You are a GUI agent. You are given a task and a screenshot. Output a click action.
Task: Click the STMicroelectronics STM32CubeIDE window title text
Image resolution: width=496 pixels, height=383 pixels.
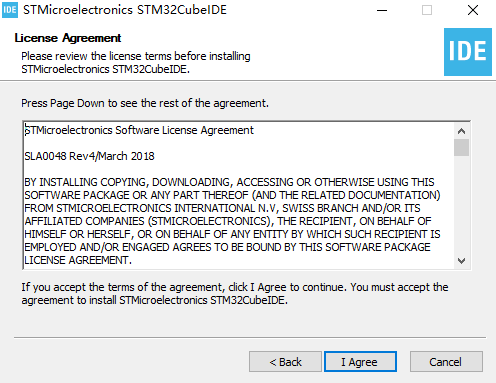[125, 10]
